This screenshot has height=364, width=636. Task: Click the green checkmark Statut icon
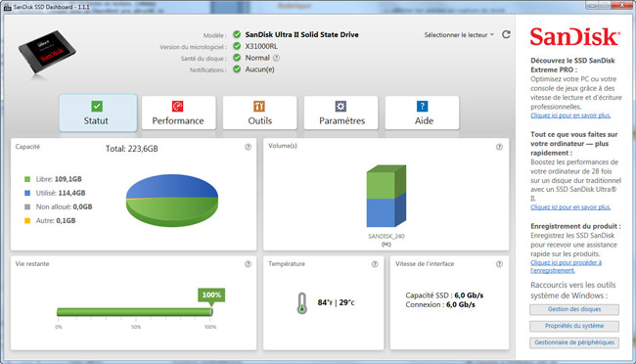tap(97, 107)
